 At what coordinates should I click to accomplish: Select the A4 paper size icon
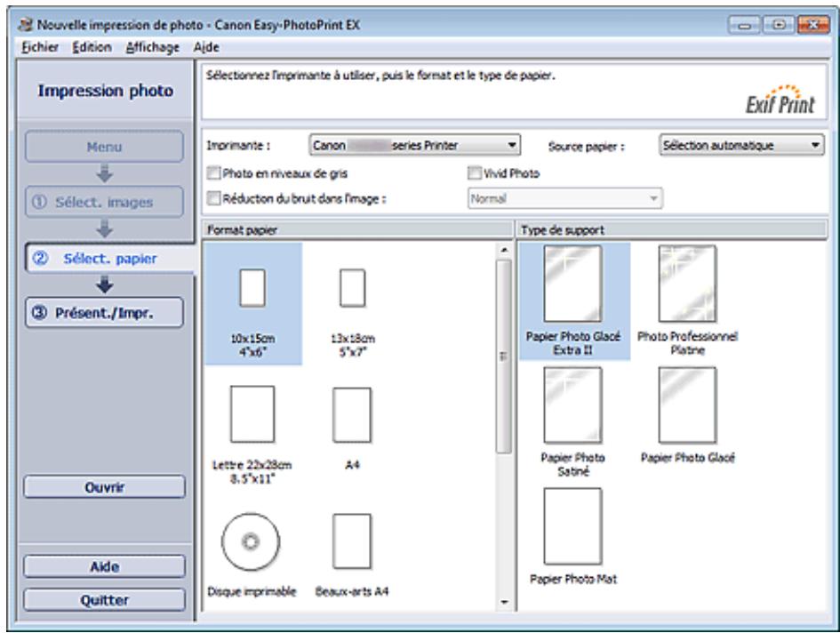tap(352, 415)
